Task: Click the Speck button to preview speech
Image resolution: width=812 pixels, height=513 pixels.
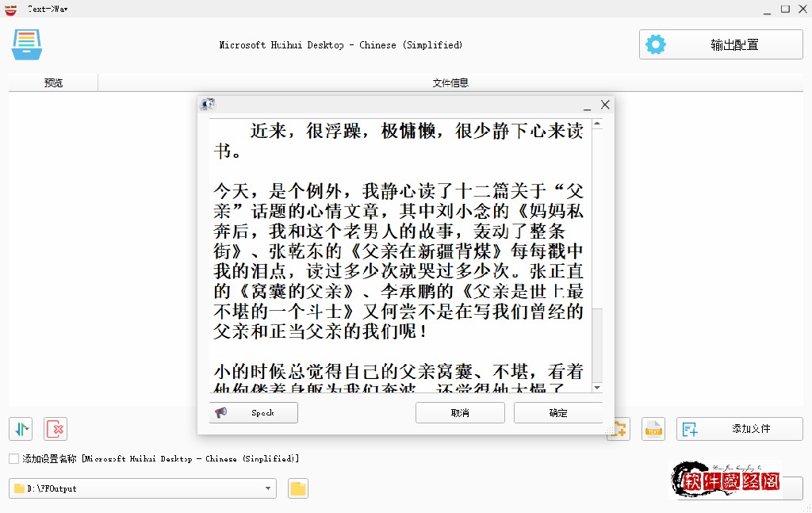Action: (254, 412)
